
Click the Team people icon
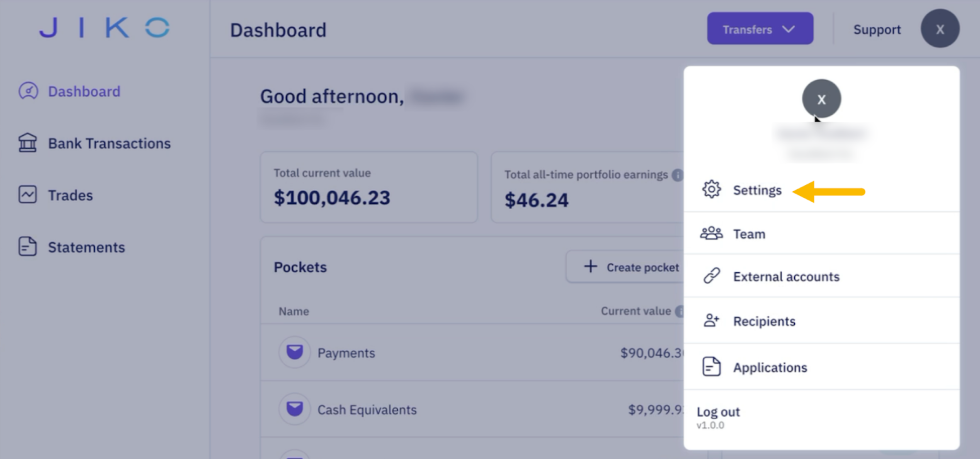(x=711, y=234)
